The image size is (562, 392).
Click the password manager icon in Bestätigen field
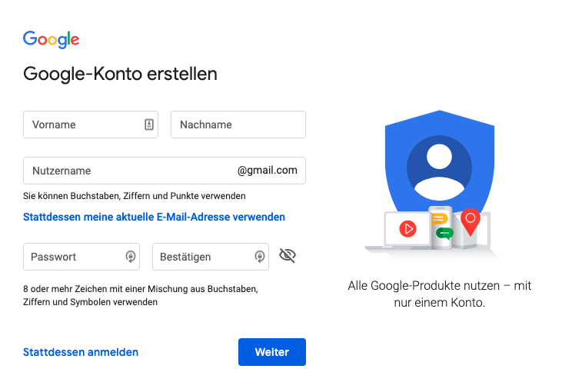(260, 257)
